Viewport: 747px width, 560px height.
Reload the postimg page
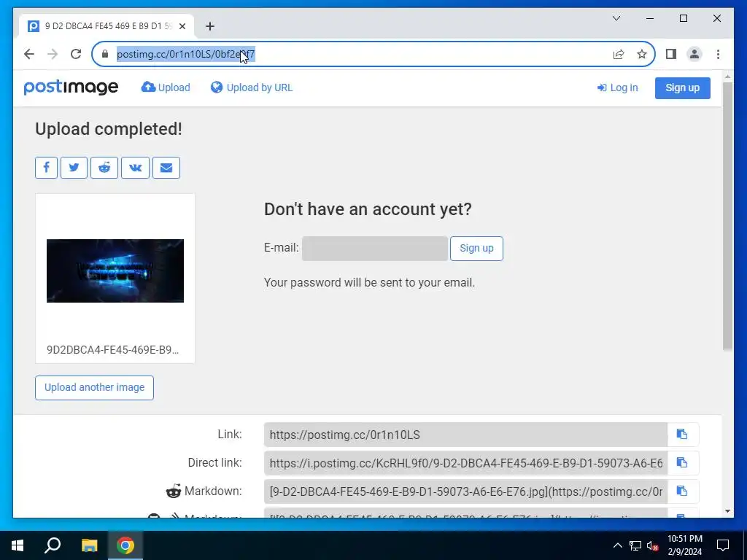click(x=76, y=54)
